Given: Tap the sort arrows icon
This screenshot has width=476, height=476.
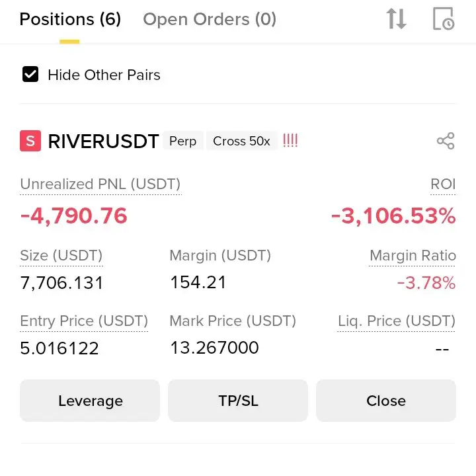Looking at the screenshot, I should [396, 19].
